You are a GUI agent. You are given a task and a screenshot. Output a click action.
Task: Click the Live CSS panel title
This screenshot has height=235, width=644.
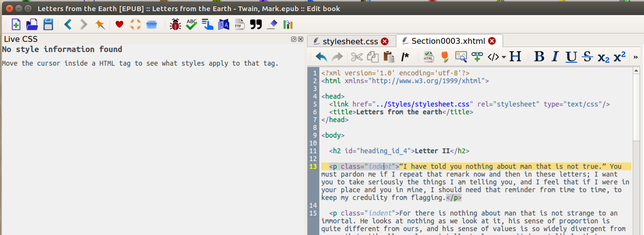[20, 39]
